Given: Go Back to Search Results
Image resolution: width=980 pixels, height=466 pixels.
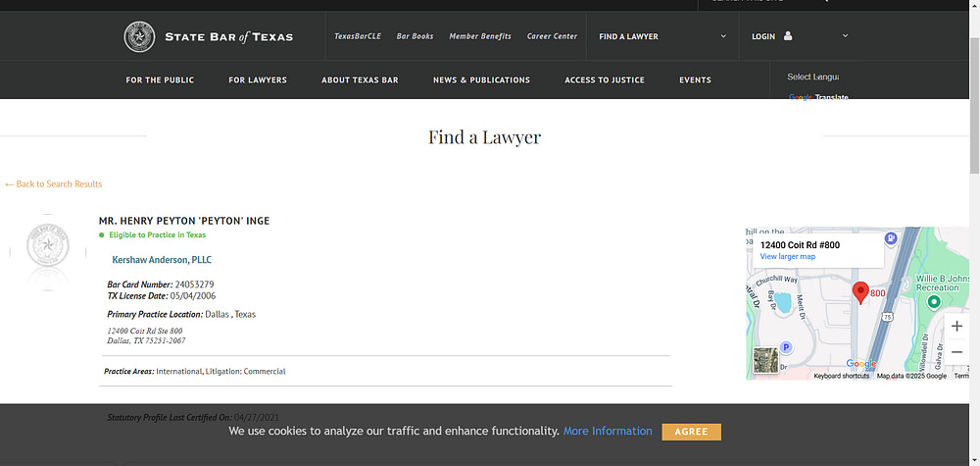Looking at the screenshot, I should tap(53, 183).
